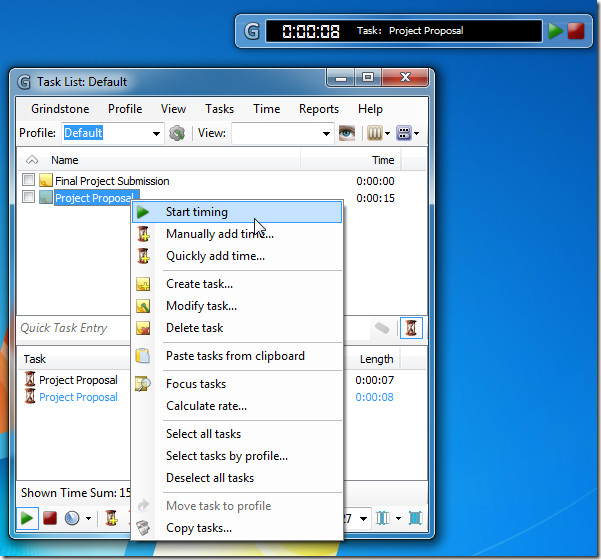Open the Help menu
Viewport: 601px width, 560px height.
[370, 109]
